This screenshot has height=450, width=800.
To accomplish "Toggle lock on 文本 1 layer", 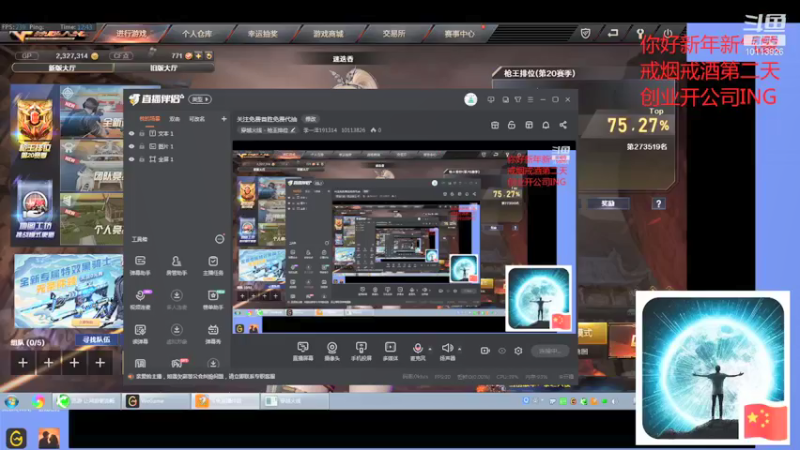I will coord(142,134).
